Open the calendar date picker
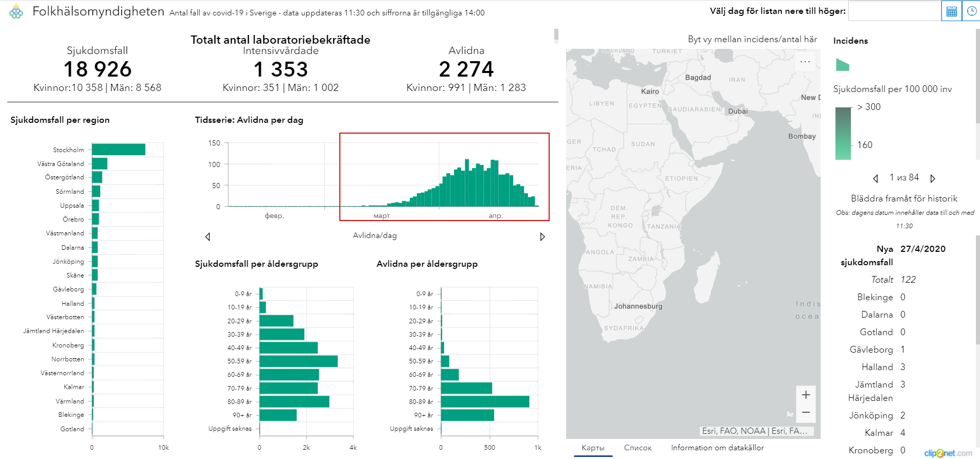This screenshot has width=980, height=459. 951,11
